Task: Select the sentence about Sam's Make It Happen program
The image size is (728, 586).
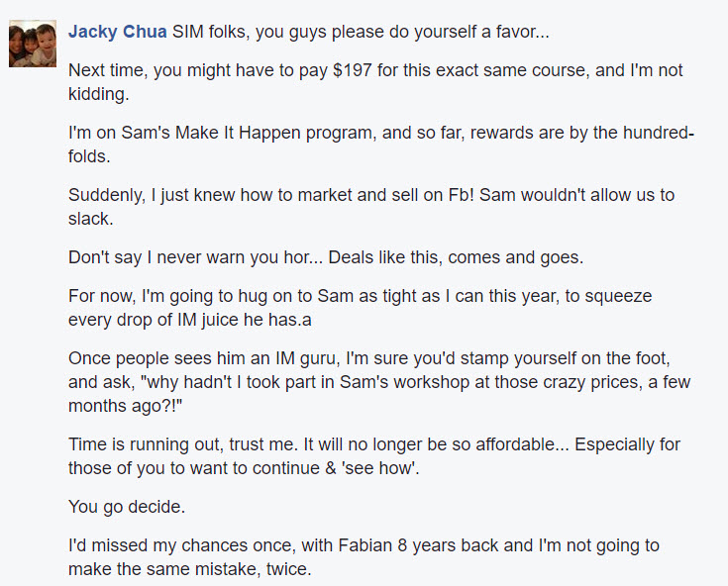Action: pyautogui.click(x=381, y=145)
